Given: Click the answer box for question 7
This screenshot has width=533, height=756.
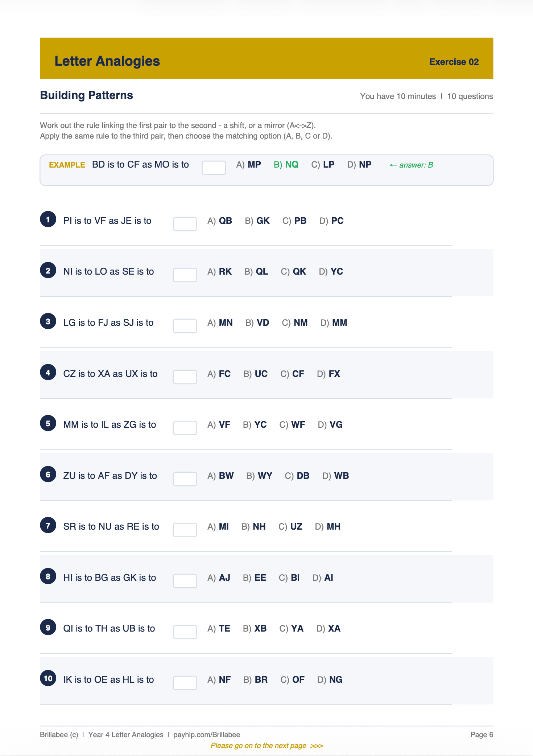Looking at the screenshot, I should (185, 530).
